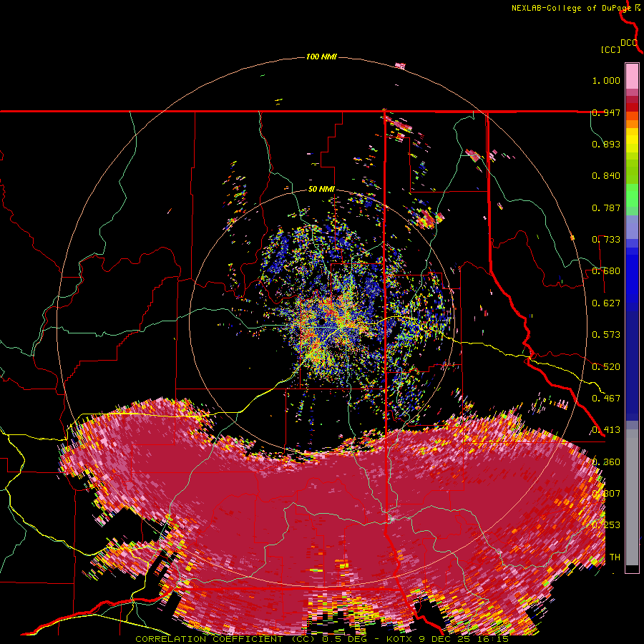Viewport: 644px width, 644px height.
Task: Select the 0.787 scale label
Action: click(606, 208)
